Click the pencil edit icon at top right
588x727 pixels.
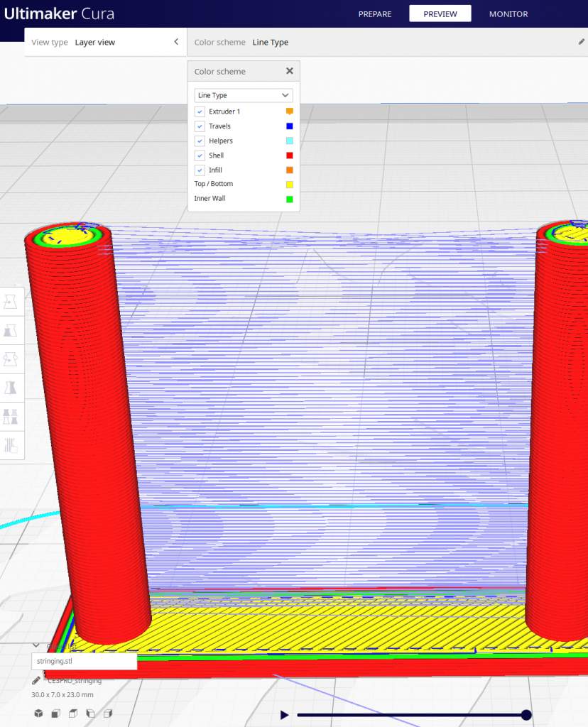click(x=582, y=42)
